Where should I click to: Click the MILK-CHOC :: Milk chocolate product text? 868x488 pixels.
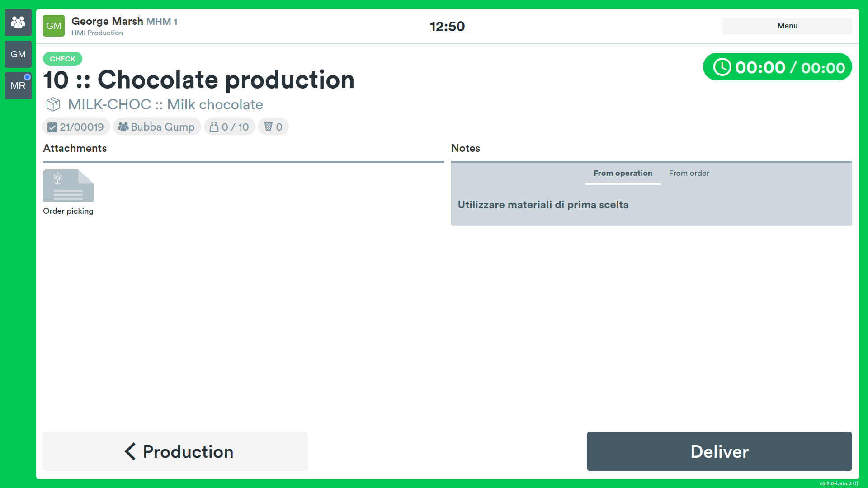click(165, 104)
